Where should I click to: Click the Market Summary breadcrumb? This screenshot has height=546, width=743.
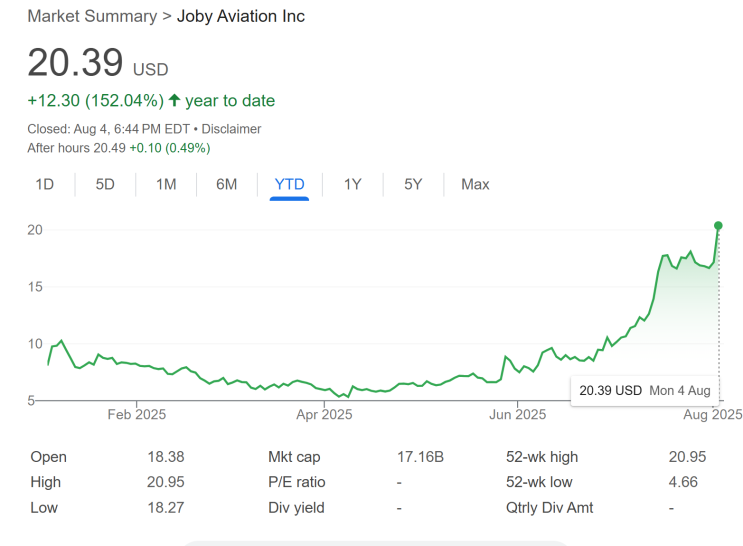pos(92,16)
